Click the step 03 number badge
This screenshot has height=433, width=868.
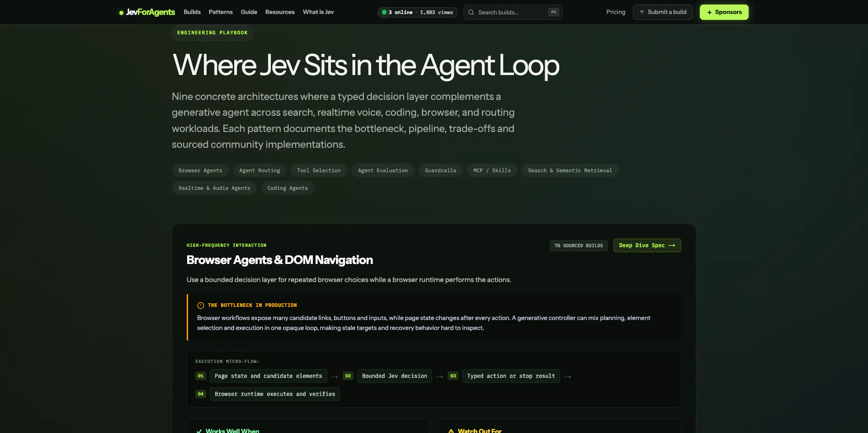453,376
